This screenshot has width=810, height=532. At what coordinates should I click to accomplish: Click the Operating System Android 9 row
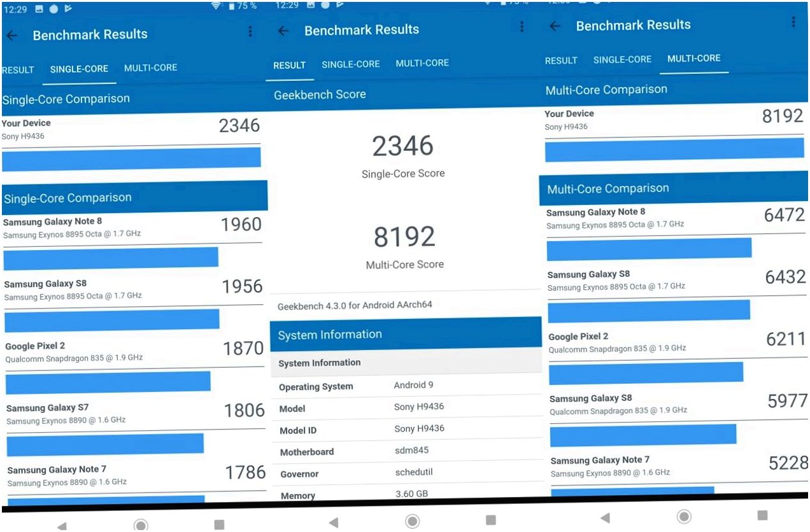[406, 386]
